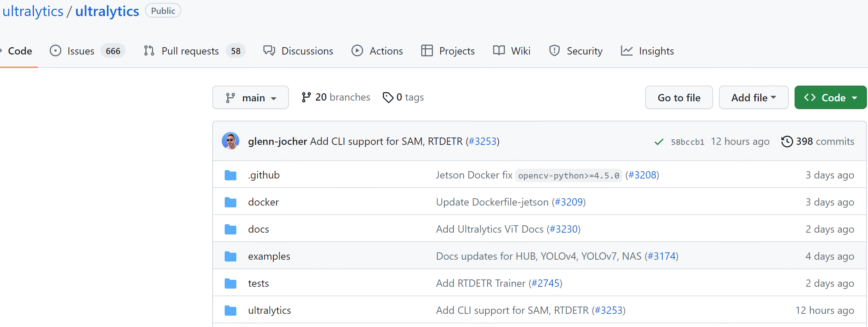Click the Projects table icon
This screenshot has height=327, width=868.
[427, 50]
